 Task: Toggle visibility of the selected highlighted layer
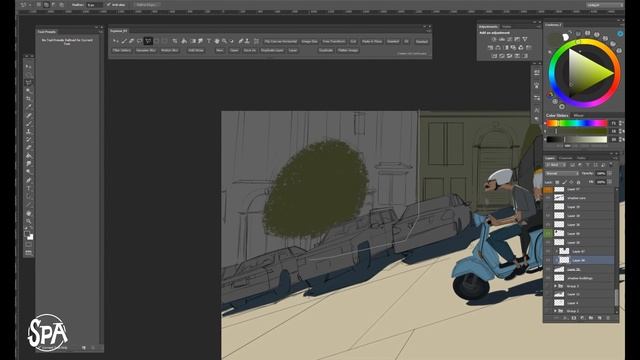[x=548, y=260]
